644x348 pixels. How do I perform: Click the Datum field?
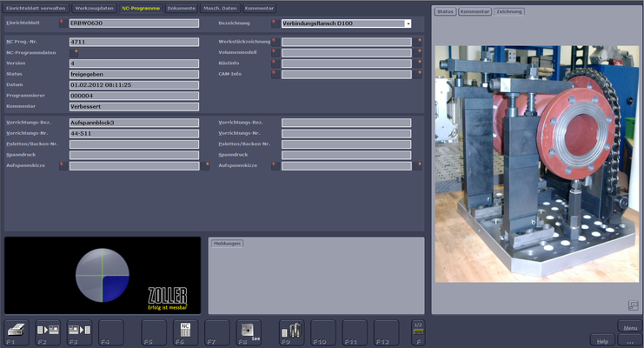[x=135, y=85]
